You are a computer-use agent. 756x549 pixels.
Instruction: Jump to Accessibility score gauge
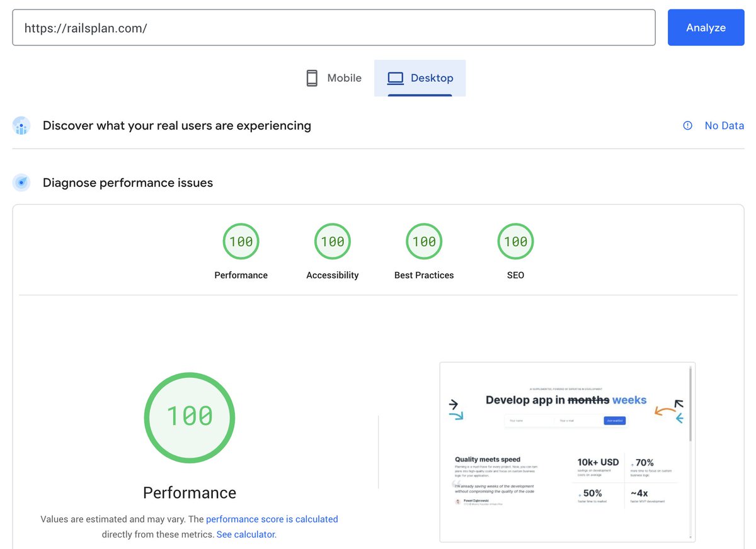coord(333,242)
